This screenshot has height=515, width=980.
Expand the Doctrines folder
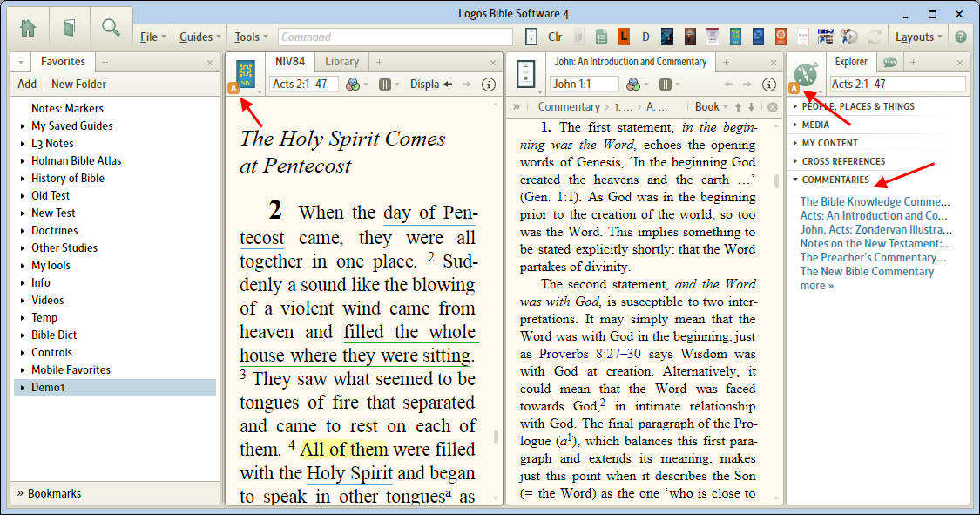point(23,231)
